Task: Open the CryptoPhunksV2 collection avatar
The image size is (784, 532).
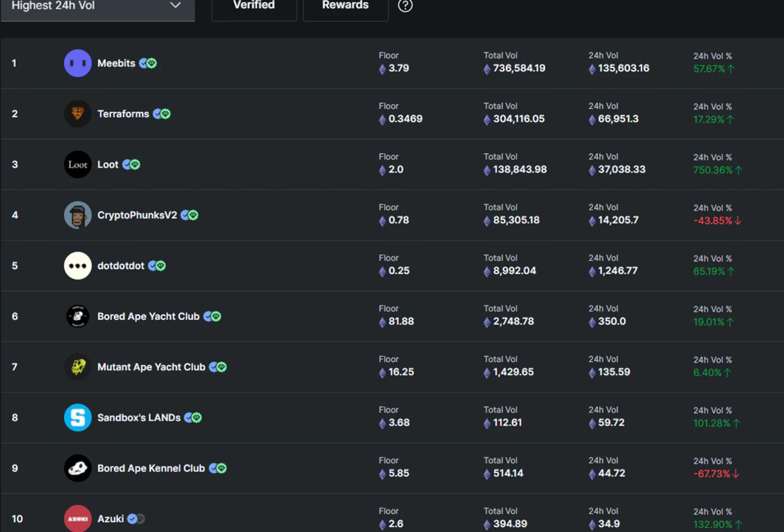Action: point(78,215)
